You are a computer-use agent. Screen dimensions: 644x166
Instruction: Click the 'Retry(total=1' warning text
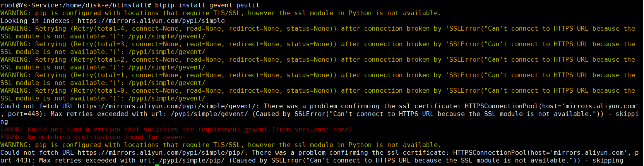[99, 75]
